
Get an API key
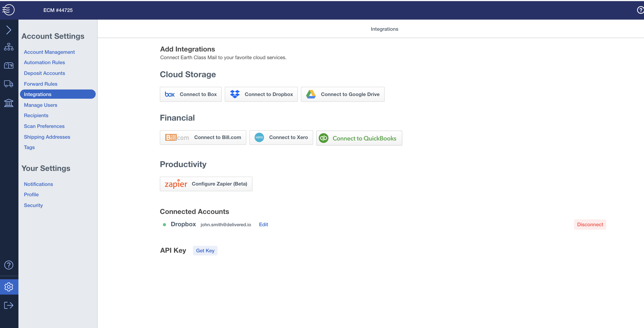(205, 251)
